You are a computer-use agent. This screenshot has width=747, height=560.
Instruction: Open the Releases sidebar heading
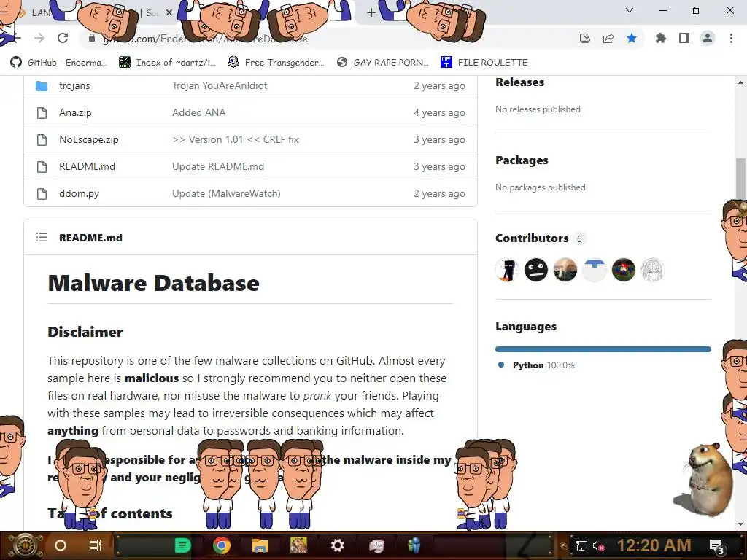click(519, 82)
